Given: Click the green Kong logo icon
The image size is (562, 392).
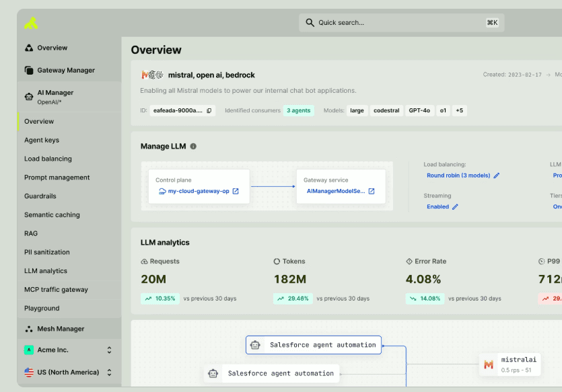Looking at the screenshot, I should (x=31, y=24).
